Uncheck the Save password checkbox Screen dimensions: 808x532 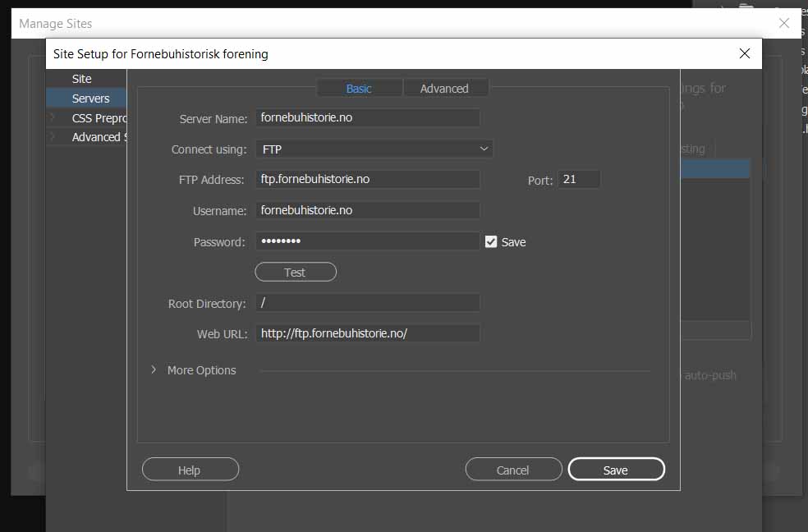(491, 241)
